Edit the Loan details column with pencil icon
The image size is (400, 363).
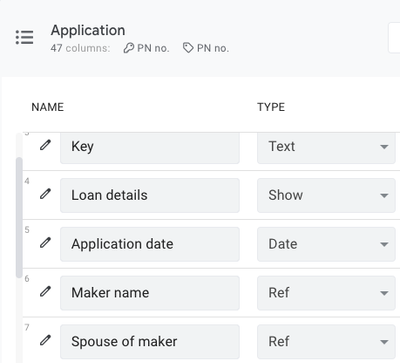click(45, 194)
